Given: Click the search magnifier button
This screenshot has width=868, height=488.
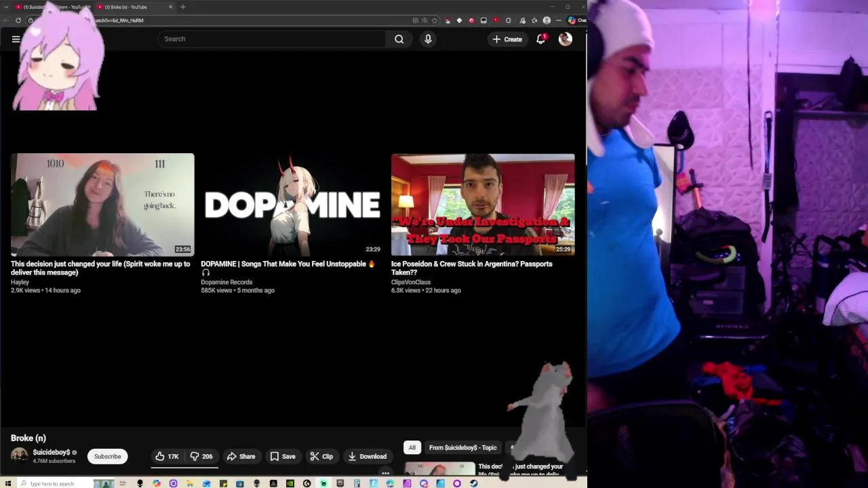Looking at the screenshot, I should 399,39.
